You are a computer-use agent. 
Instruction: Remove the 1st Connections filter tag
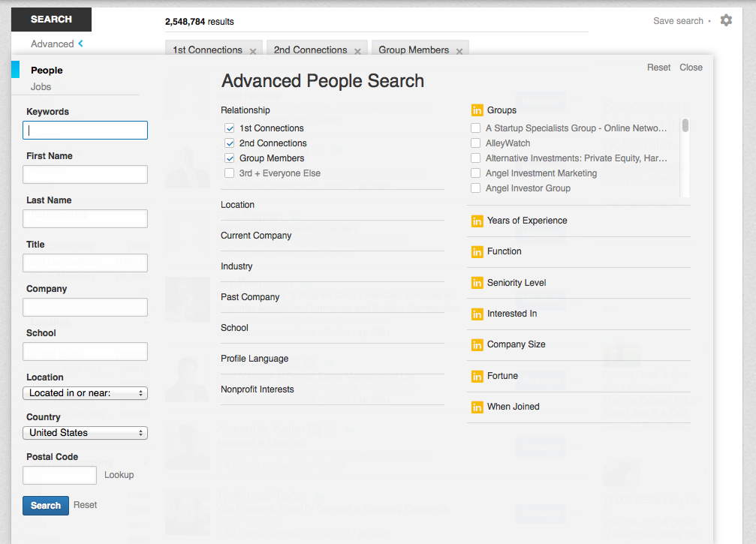[x=253, y=51]
